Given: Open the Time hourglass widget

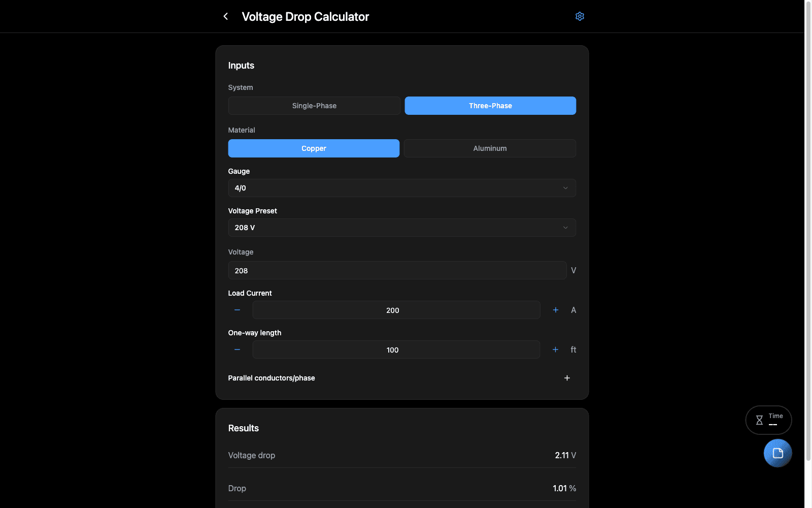Looking at the screenshot, I should [x=768, y=420].
